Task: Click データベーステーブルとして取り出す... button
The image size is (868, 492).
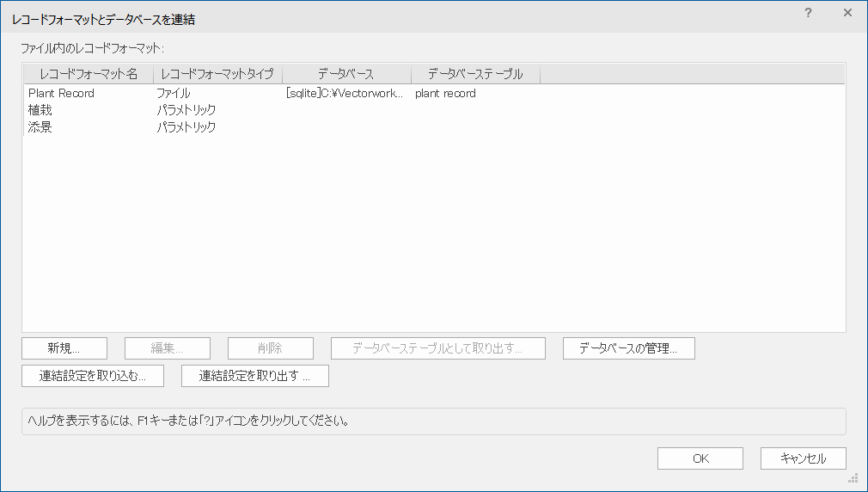Action: click(x=438, y=348)
